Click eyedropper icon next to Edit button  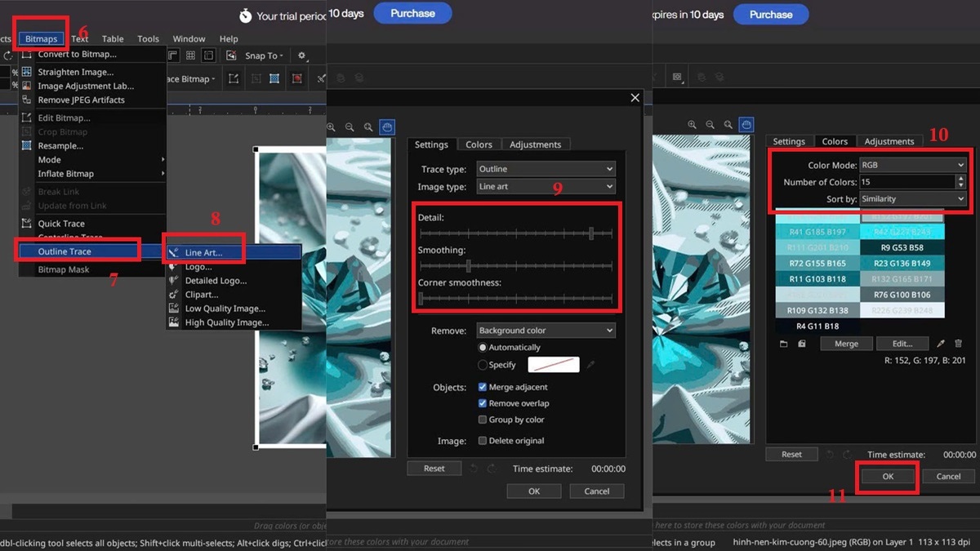tap(941, 344)
